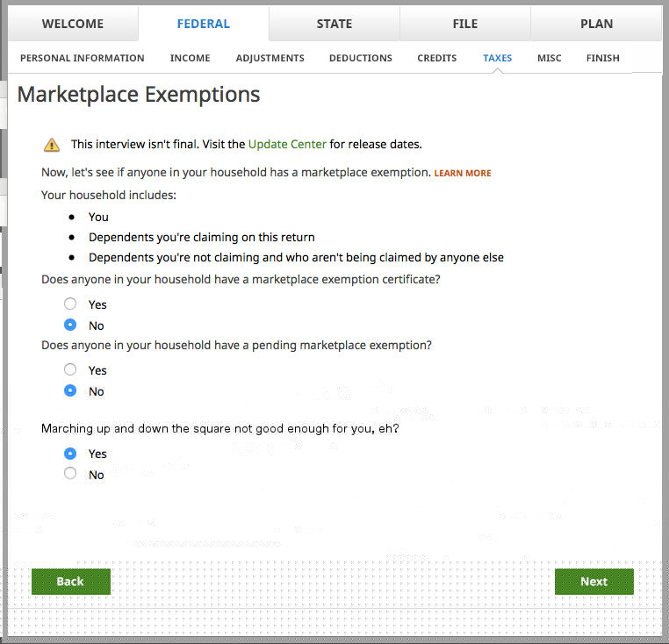Switch to the WELCOME tab
Image resolution: width=669 pixels, height=644 pixels.
pyautogui.click(x=73, y=24)
